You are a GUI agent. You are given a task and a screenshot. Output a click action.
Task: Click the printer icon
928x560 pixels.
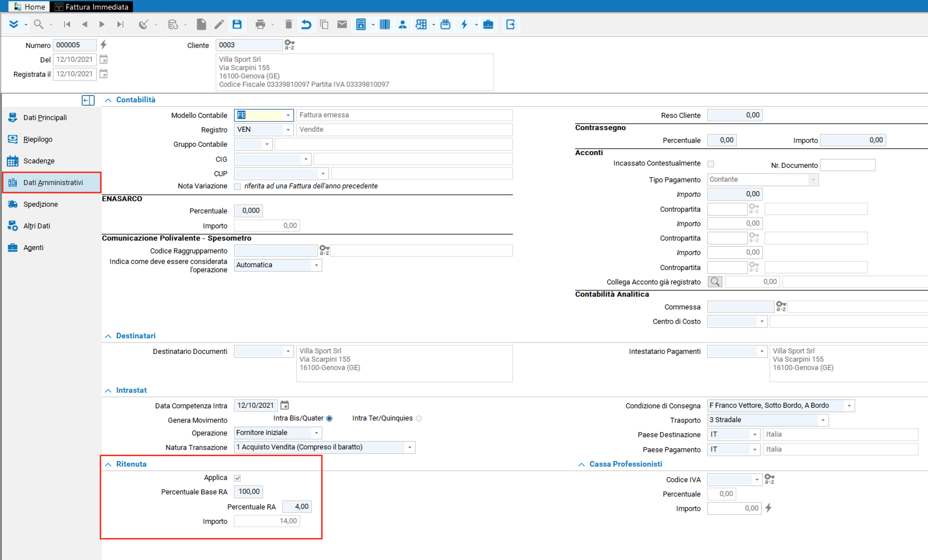[260, 24]
